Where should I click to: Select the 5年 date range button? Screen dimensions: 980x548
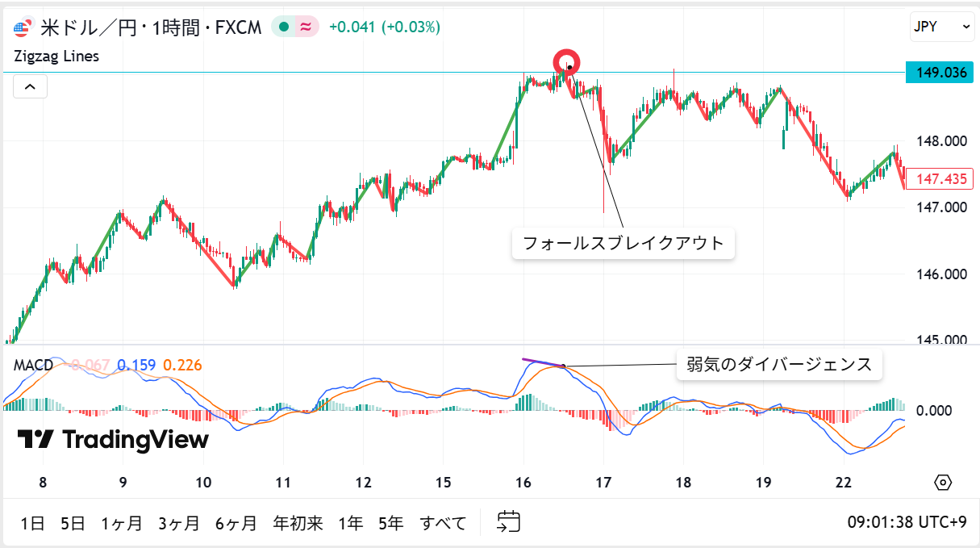tap(391, 523)
